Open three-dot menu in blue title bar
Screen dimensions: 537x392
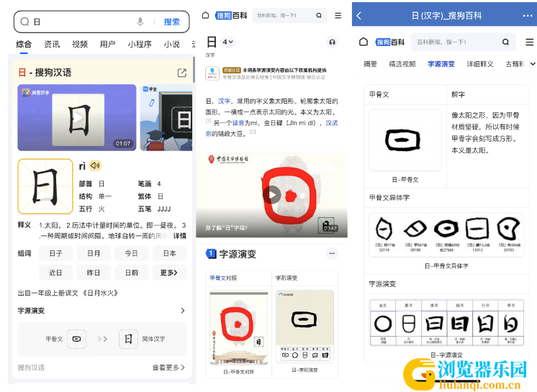528,16
